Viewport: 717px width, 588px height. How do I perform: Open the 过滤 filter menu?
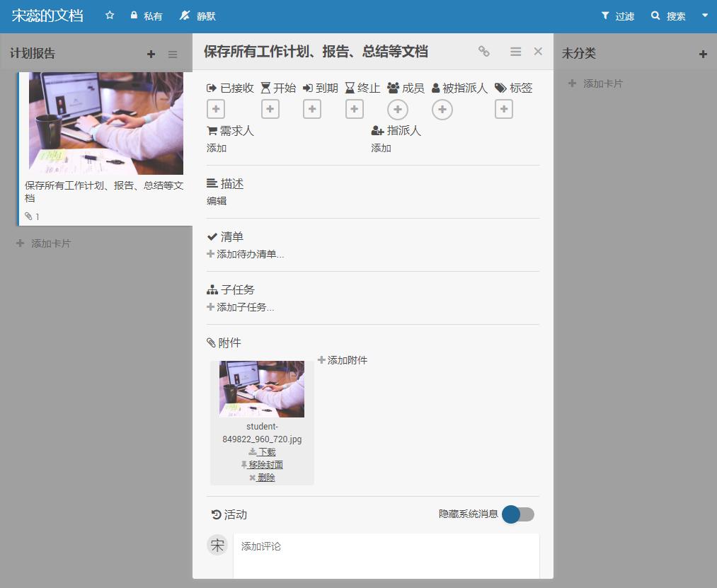617,16
